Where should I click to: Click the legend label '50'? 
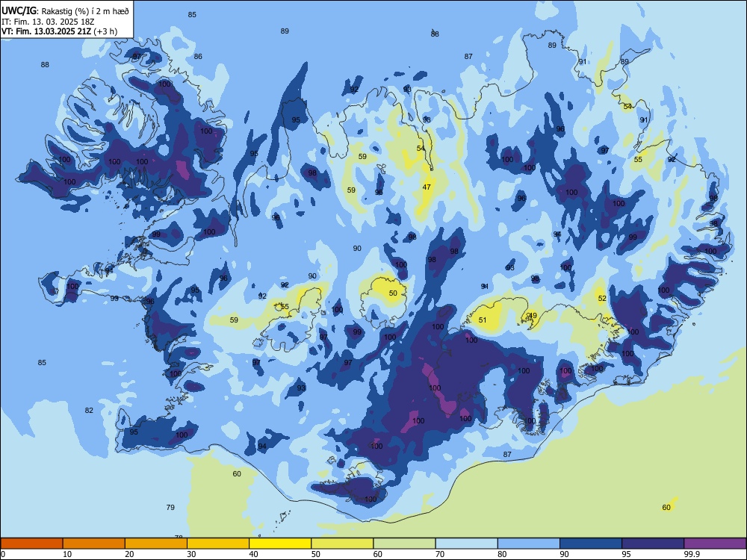316,554
